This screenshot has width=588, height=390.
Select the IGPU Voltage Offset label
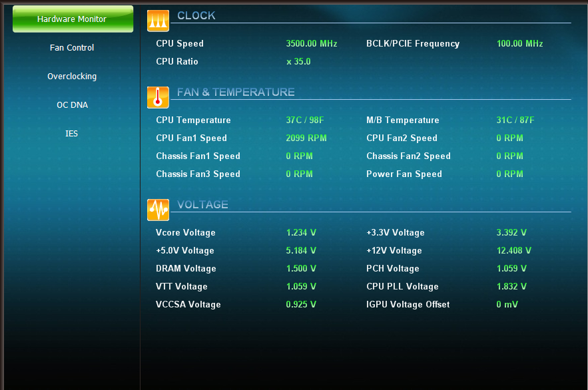(x=408, y=305)
